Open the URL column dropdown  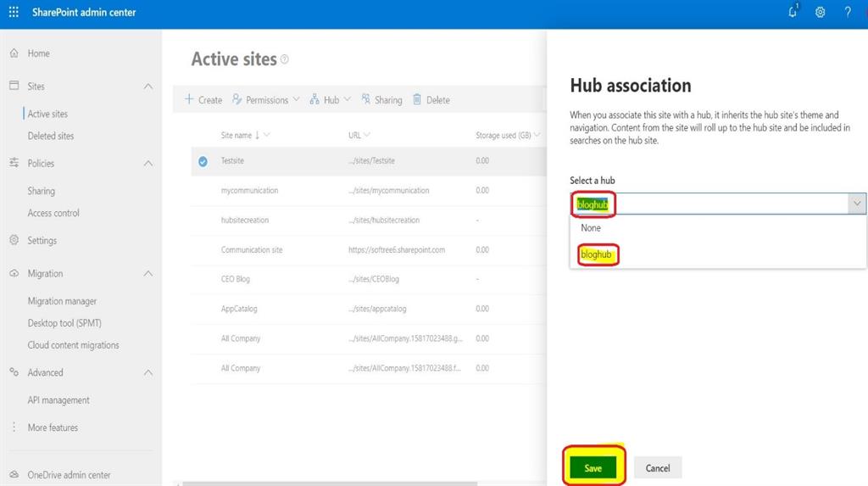click(367, 135)
